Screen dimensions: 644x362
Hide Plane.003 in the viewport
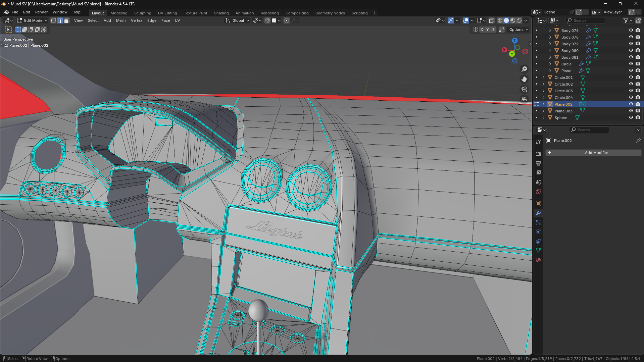pos(631,111)
